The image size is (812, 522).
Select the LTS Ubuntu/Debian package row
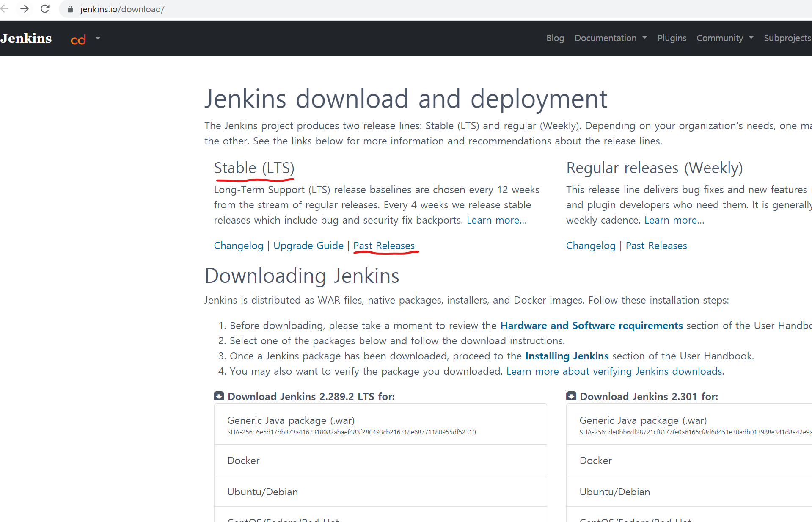click(x=380, y=492)
